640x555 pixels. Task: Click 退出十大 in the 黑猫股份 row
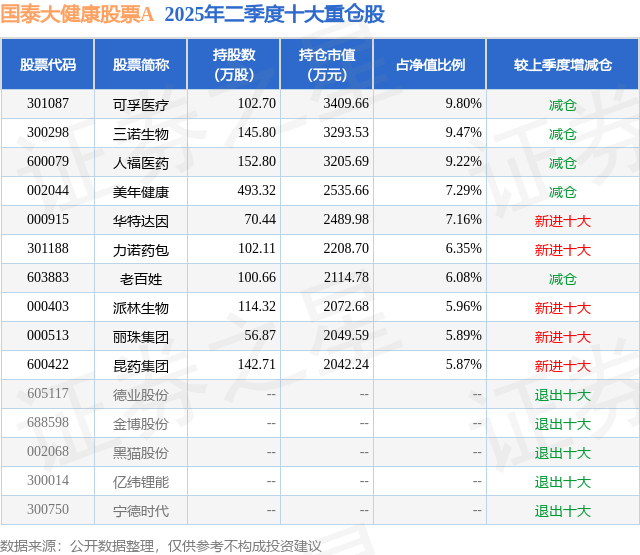point(563,453)
